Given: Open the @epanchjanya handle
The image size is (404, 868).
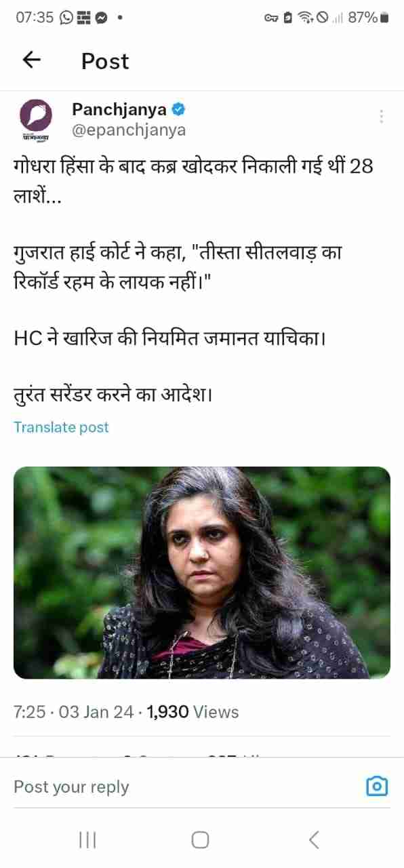Looking at the screenshot, I should [x=129, y=130].
